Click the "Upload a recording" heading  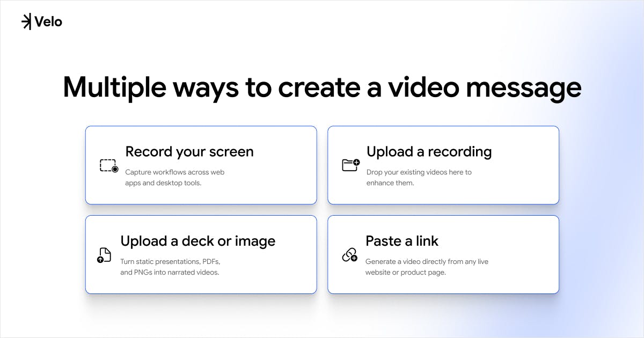click(429, 152)
